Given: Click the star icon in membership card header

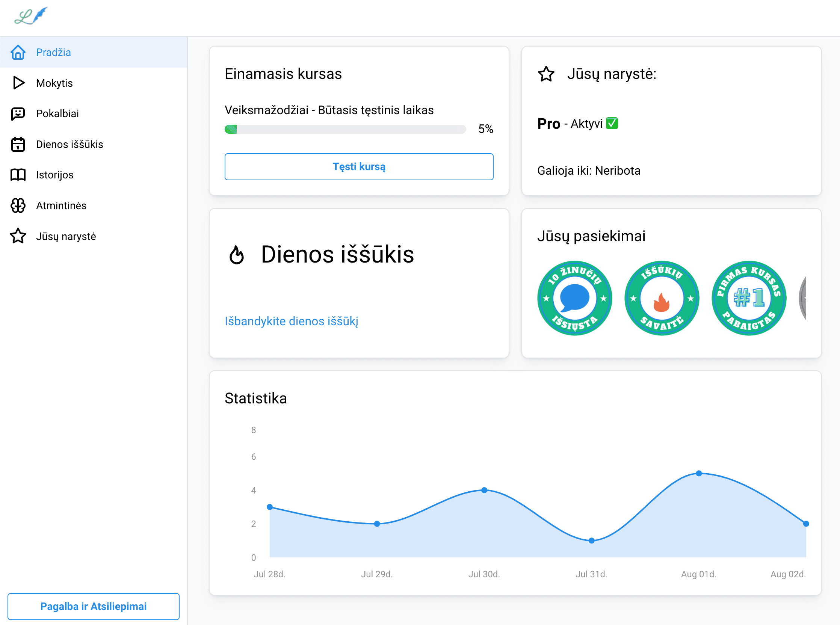Looking at the screenshot, I should tap(546, 74).
